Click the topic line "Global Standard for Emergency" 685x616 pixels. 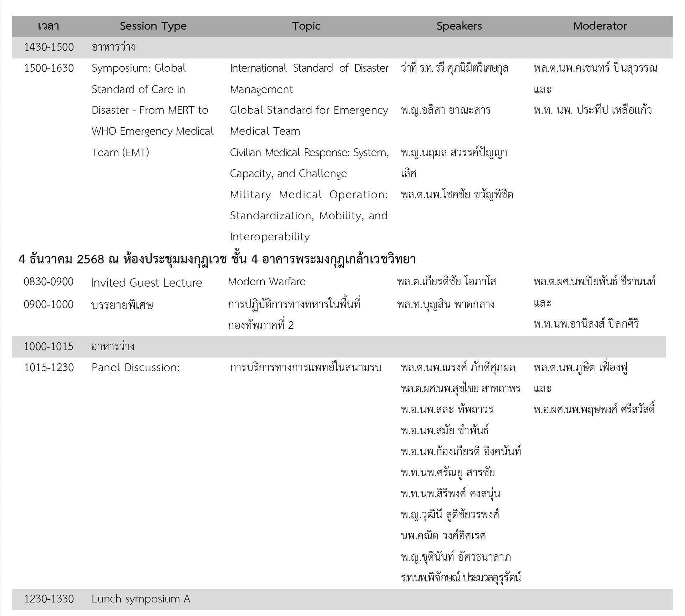pyautogui.click(x=309, y=110)
